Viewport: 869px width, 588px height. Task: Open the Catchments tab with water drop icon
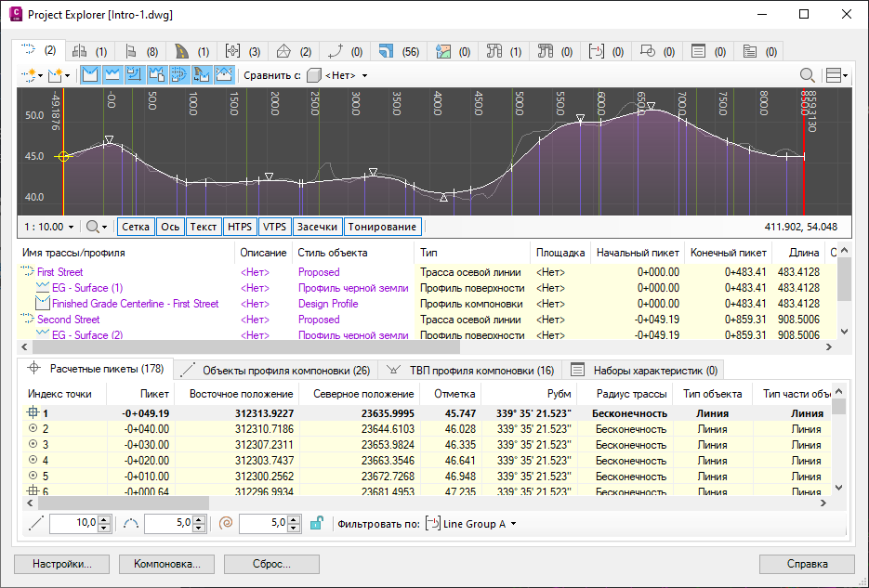454,51
